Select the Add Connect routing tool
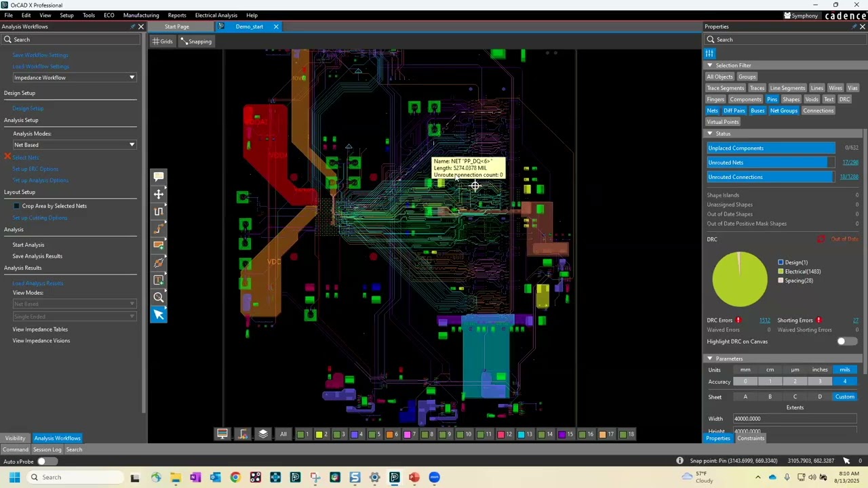This screenshot has width=868, height=488. (159, 228)
